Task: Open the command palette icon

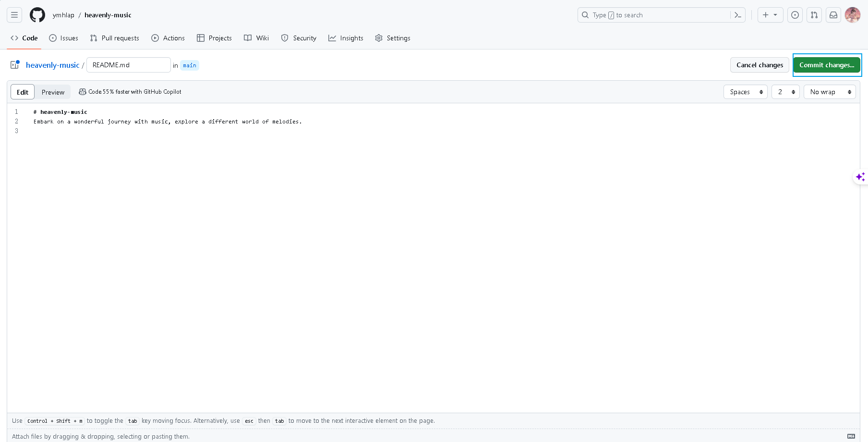Action: tap(738, 15)
